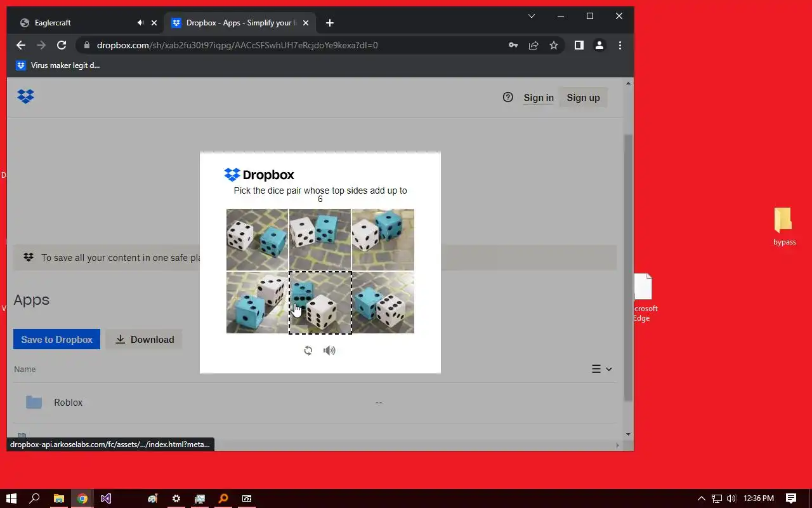The image size is (812, 508).
Task: Select bottom-left dice pair image
Action: tap(257, 302)
